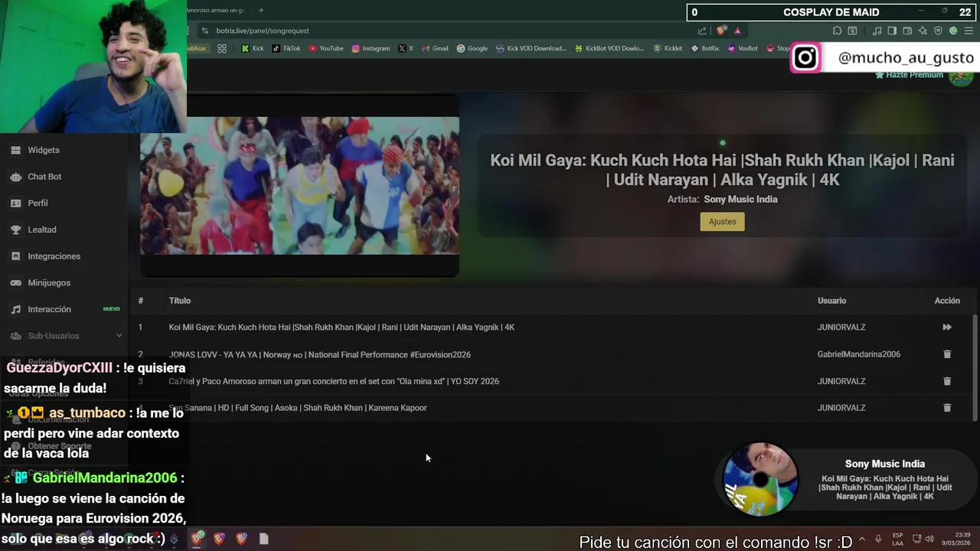This screenshot has width=980, height=551.
Task: Open the Instagram bookmark
Action: coord(371,48)
